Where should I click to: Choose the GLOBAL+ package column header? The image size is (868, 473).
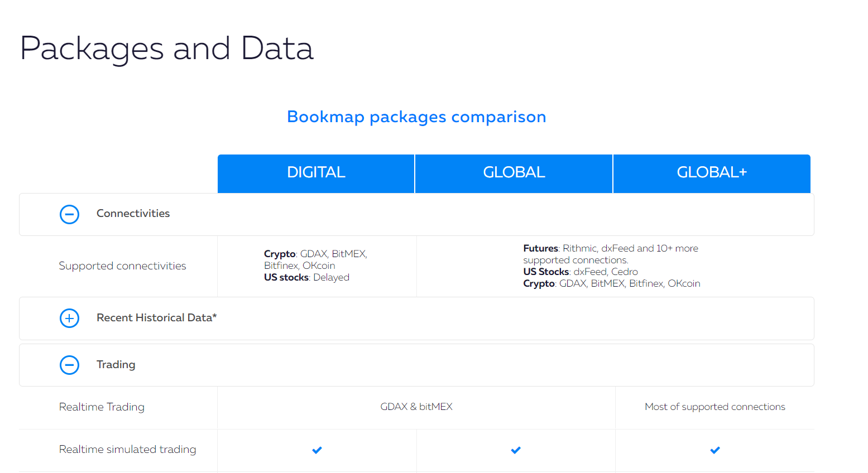click(x=712, y=173)
